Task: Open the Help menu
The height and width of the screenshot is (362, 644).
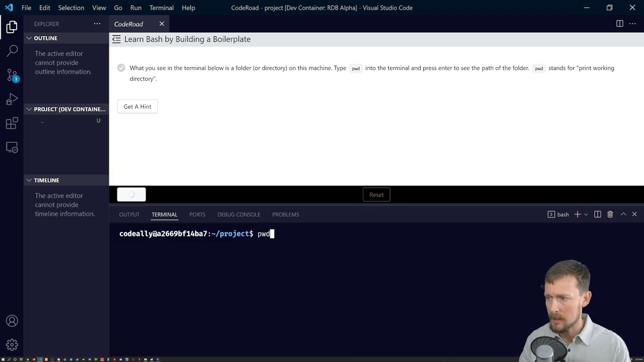Action: point(188,8)
